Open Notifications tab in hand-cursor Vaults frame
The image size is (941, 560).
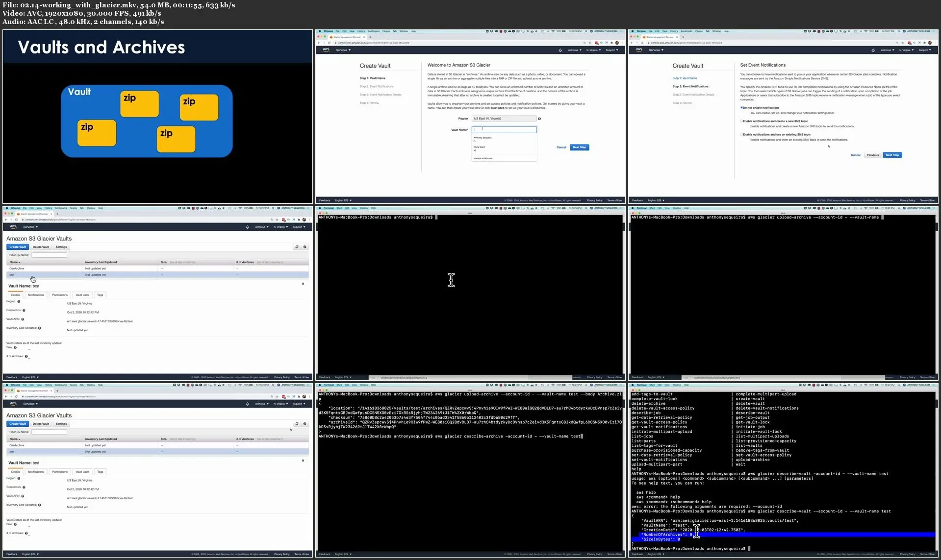36,295
